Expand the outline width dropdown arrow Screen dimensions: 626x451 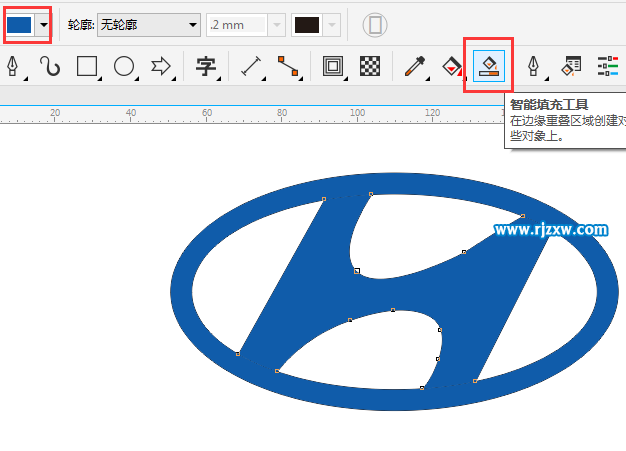[x=276, y=25]
